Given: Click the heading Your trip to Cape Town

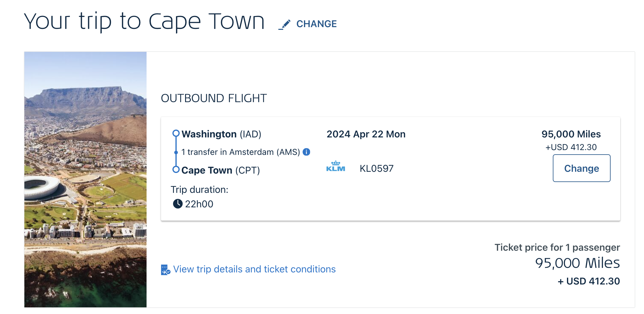Looking at the screenshot, I should pos(144,20).
